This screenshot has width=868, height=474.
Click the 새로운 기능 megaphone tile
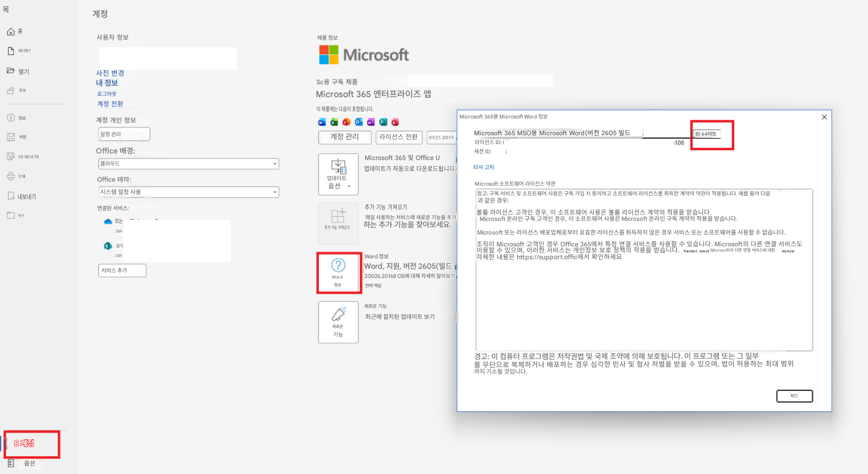point(338,322)
